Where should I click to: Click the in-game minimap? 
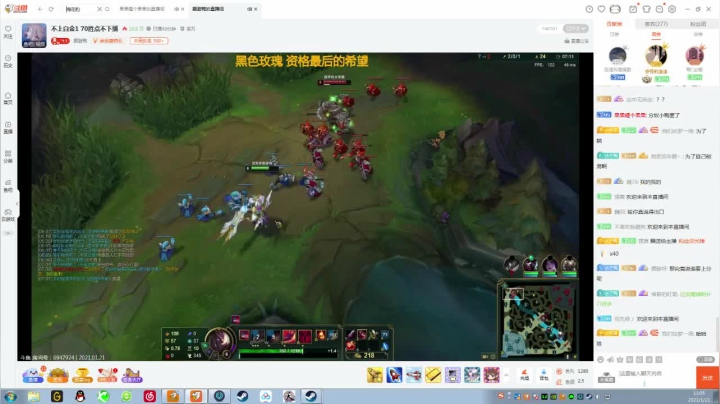[x=538, y=320]
